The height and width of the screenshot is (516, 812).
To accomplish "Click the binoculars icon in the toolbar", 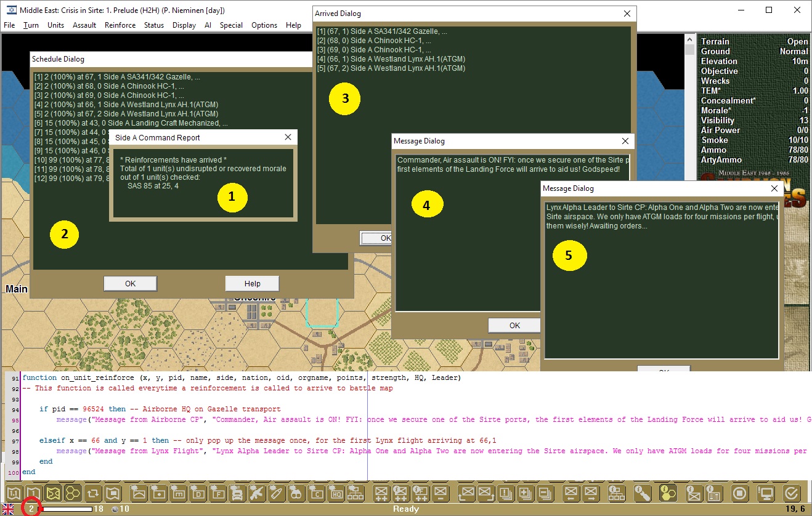I will pos(297,493).
